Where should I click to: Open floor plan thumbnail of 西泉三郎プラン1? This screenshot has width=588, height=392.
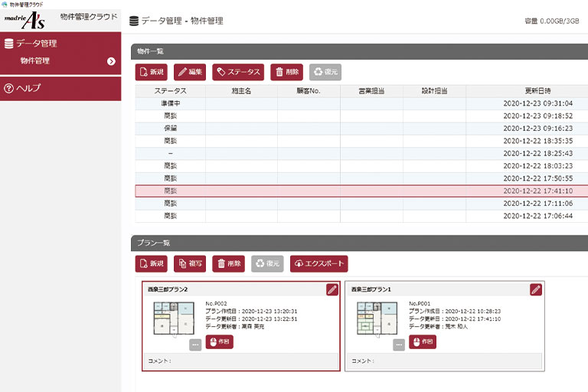(x=377, y=318)
